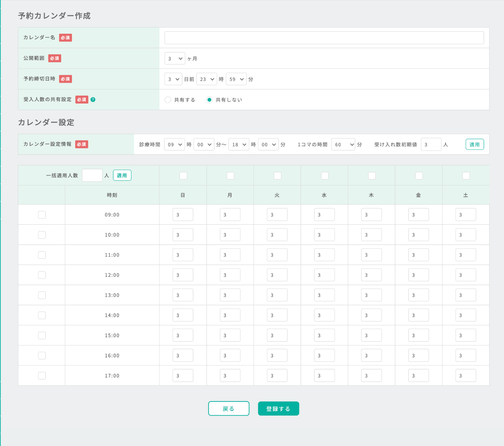Screen dimensions: 504x446
Task: Open the 診療時間 end minute dropdown
Action: click(x=268, y=144)
